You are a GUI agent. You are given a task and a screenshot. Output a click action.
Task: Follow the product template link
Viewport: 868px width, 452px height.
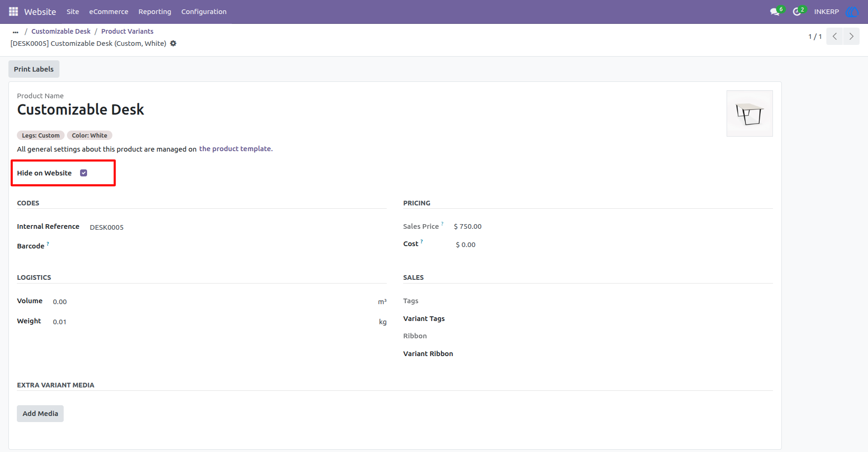235,149
